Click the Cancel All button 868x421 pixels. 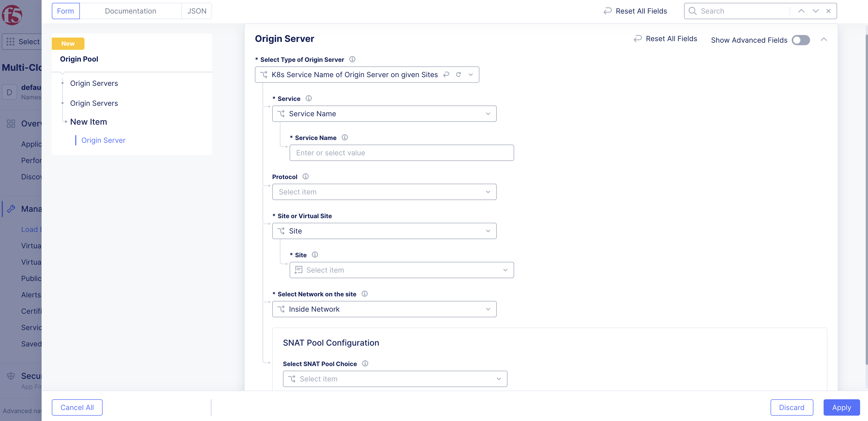pos(77,407)
